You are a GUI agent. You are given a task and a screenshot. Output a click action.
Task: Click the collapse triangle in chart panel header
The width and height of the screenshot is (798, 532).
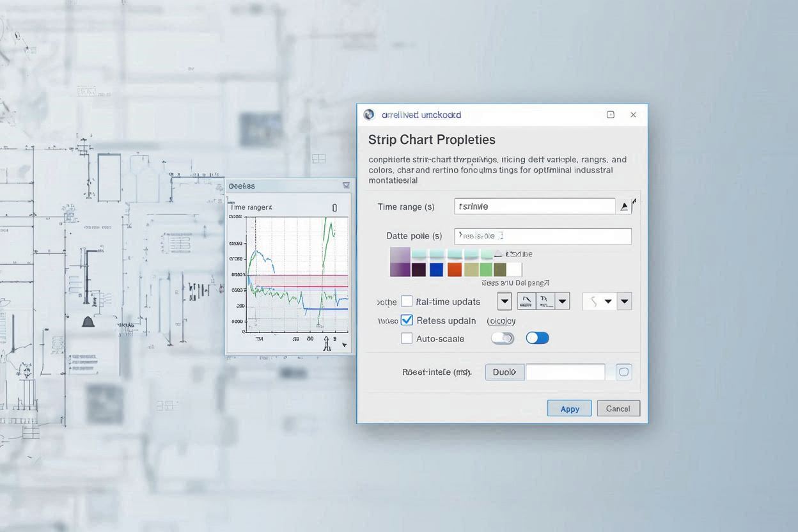[346, 185]
